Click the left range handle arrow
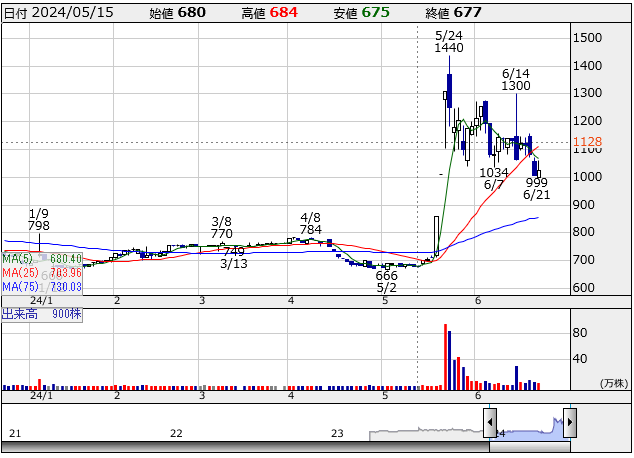 coord(490,423)
